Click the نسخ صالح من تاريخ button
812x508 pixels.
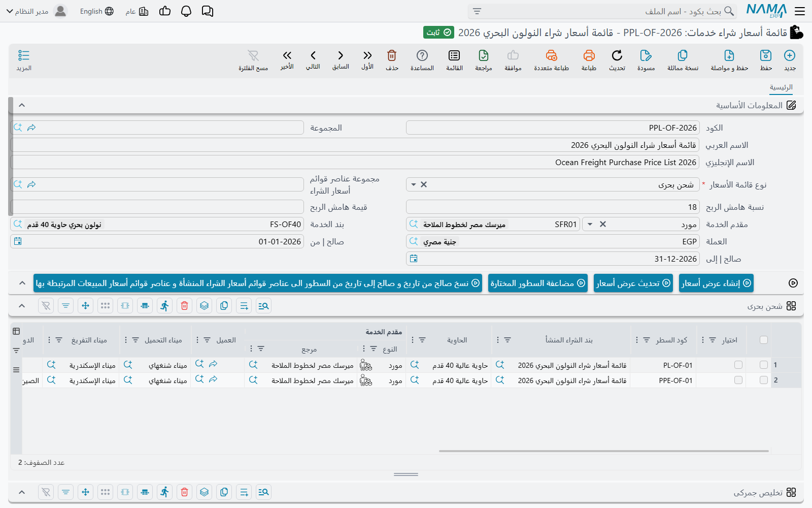(258, 283)
